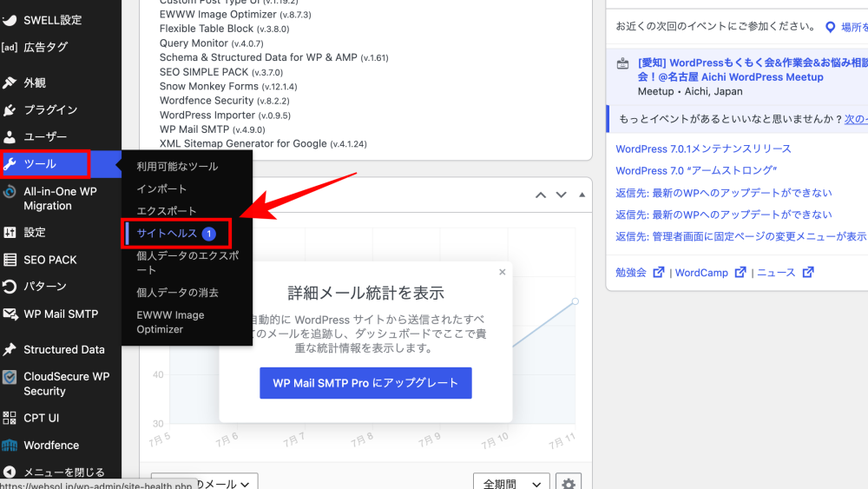Open the WordPress 7.0.1メンテナンスリリース link
Screen dimensions: 868x489
[x=703, y=149]
